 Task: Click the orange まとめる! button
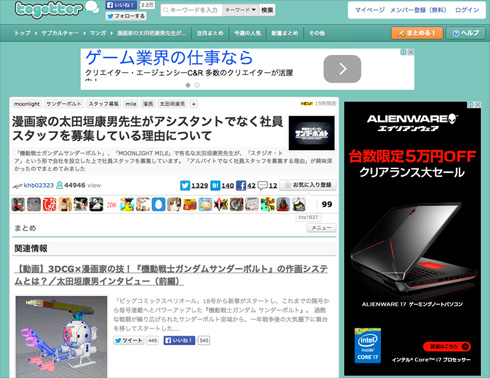pyautogui.click(x=417, y=33)
